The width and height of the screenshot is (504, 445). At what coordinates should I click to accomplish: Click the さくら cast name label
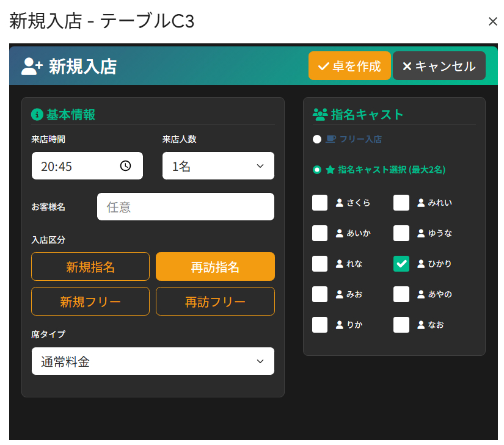pyautogui.click(x=359, y=203)
